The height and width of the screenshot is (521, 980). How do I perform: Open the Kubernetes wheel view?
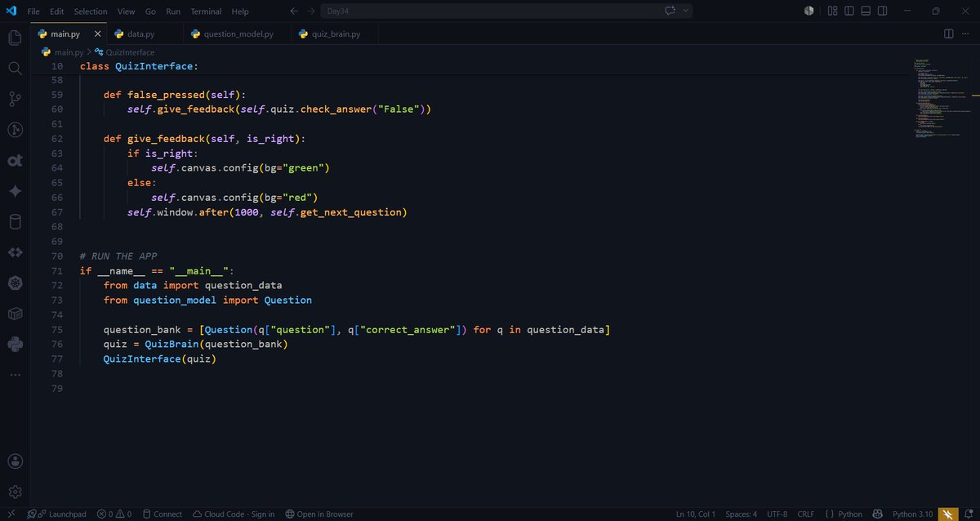click(x=15, y=283)
